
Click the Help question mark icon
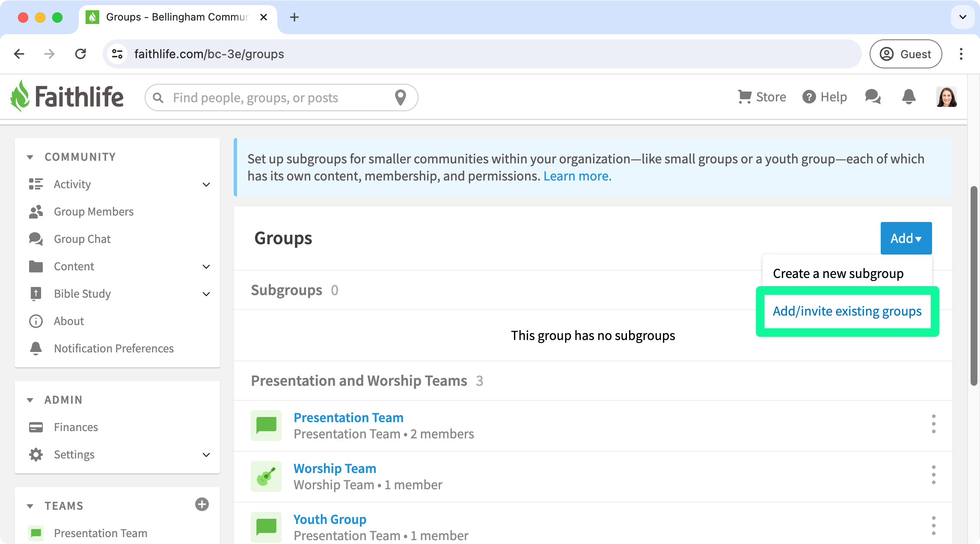[x=809, y=97]
